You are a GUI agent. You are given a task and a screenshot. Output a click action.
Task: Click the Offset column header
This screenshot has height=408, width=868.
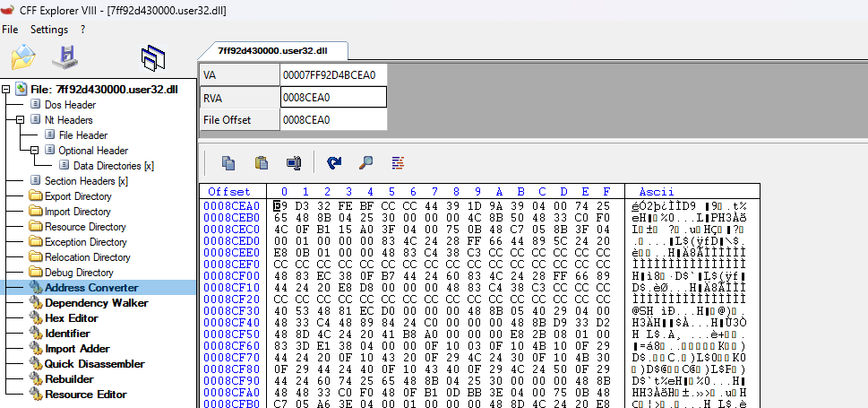point(229,191)
